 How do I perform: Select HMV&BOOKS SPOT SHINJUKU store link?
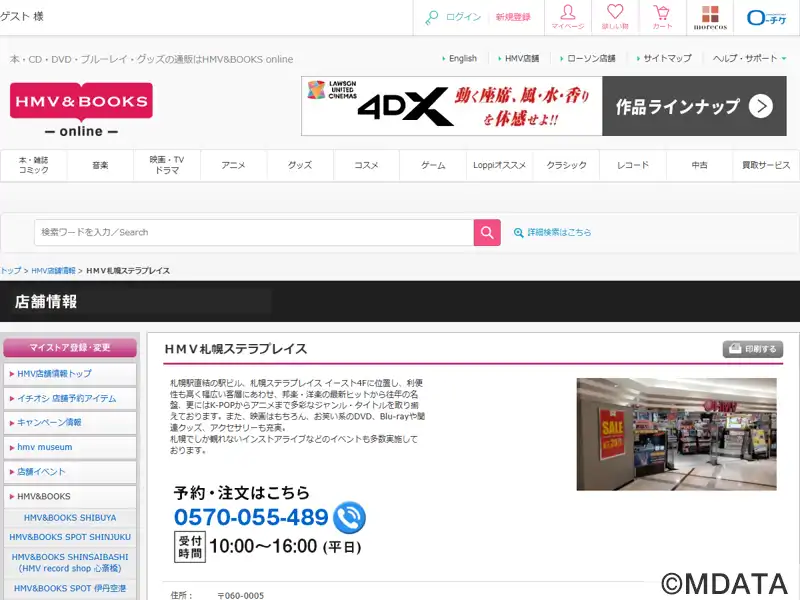(x=70, y=537)
